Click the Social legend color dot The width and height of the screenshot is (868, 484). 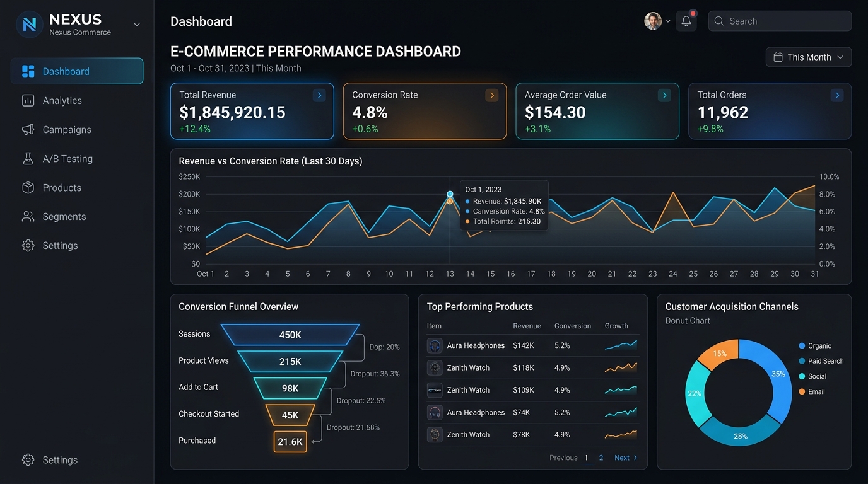coord(802,376)
